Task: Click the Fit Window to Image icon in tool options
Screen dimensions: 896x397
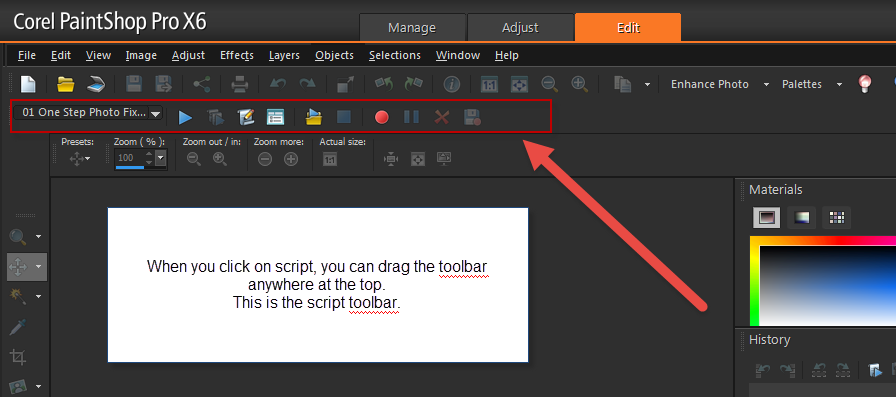Action: (x=391, y=160)
